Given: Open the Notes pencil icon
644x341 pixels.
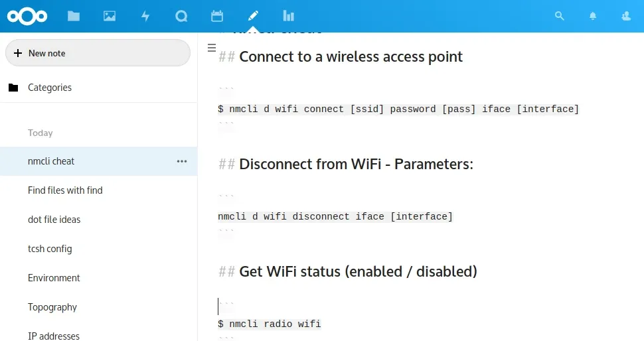Looking at the screenshot, I should (252, 16).
